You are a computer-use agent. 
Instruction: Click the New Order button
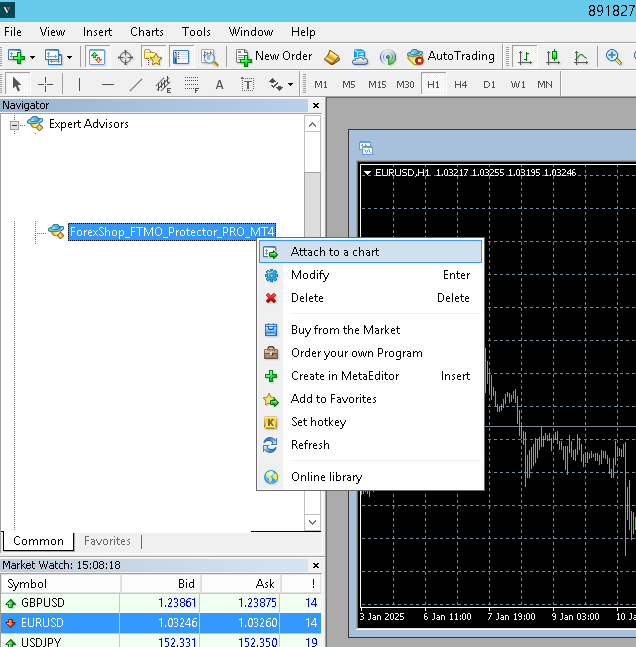274,57
